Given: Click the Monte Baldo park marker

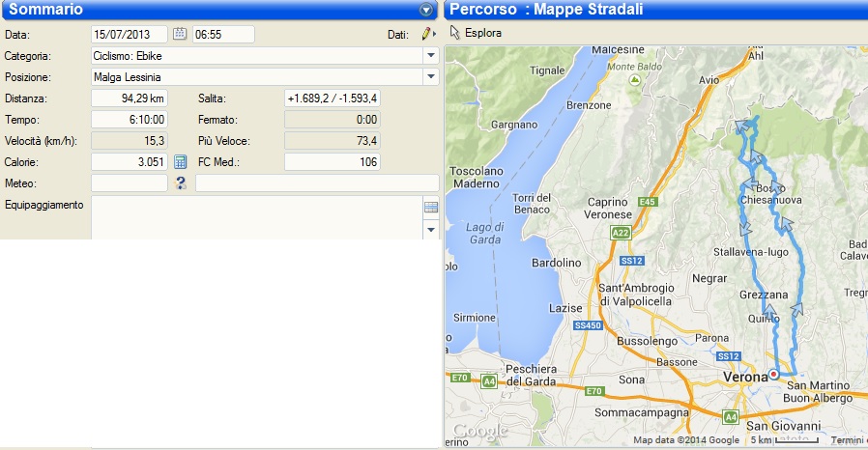Looking at the screenshot, I should coord(634,80).
